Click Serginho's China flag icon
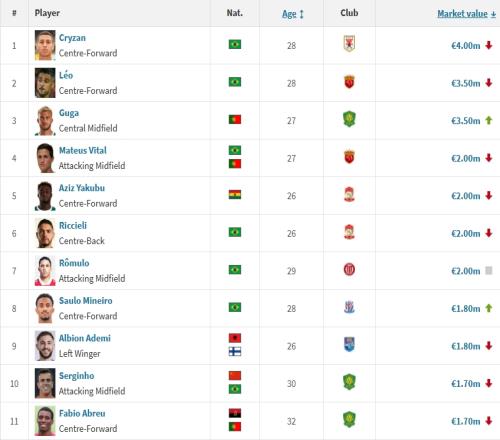The height and width of the screenshot is (440, 500). click(x=235, y=376)
